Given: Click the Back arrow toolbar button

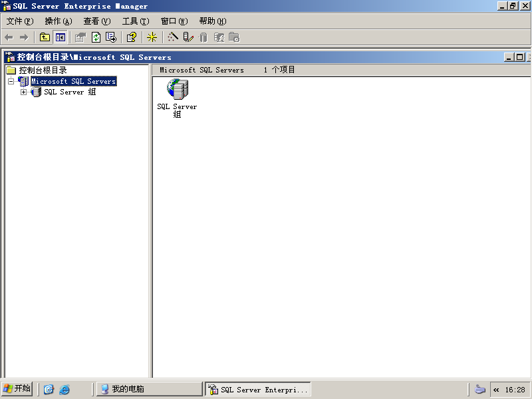Looking at the screenshot, I should [9, 37].
